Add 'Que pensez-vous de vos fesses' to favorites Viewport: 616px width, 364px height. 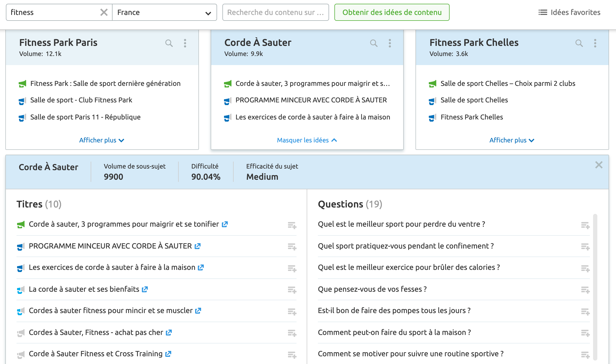tap(585, 290)
